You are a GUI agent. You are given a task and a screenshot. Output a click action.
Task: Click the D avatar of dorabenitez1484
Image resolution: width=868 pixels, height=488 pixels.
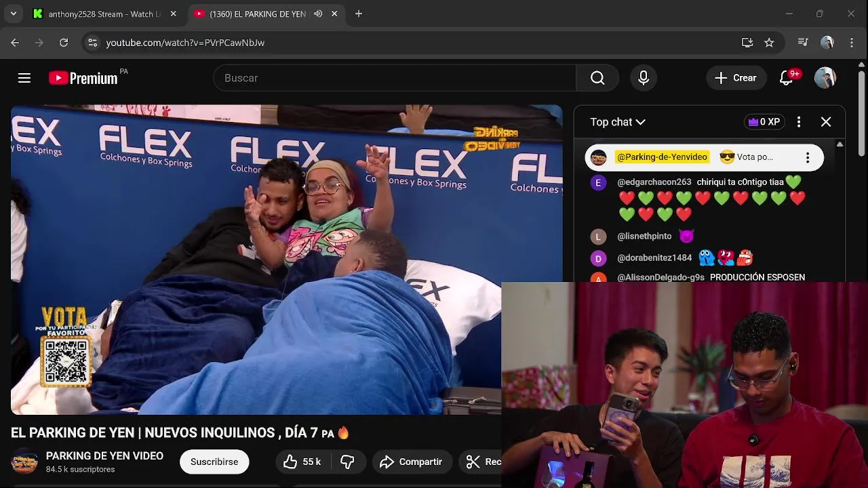pos(598,258)
